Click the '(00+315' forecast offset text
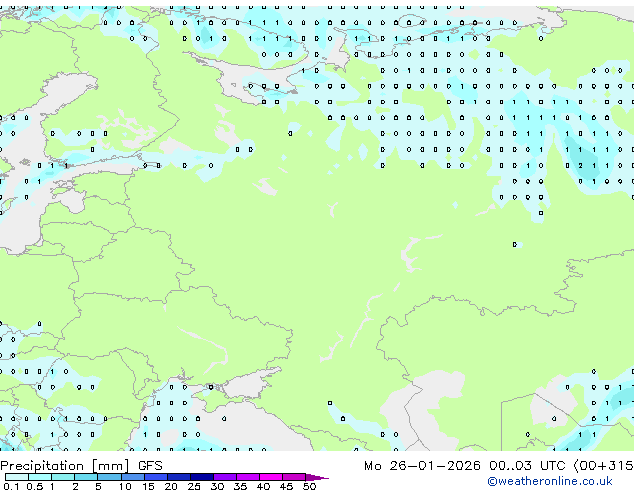 [x=604, y=466]
